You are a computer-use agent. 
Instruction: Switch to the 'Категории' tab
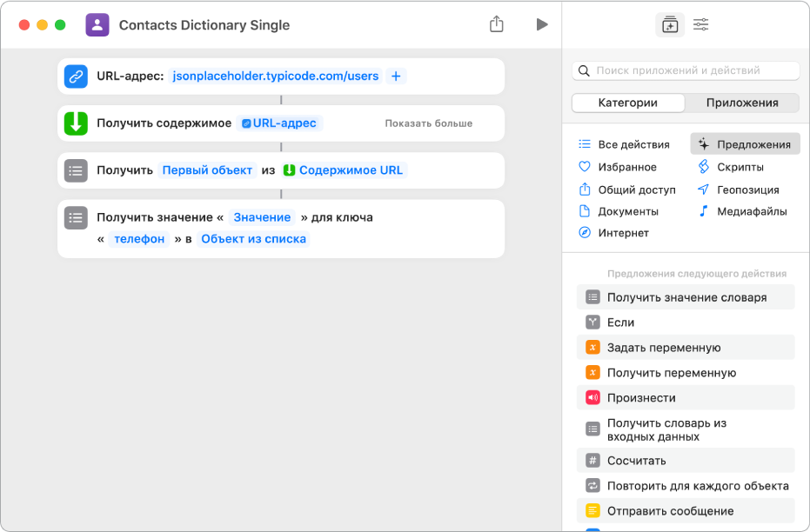[x=627, y=103]
